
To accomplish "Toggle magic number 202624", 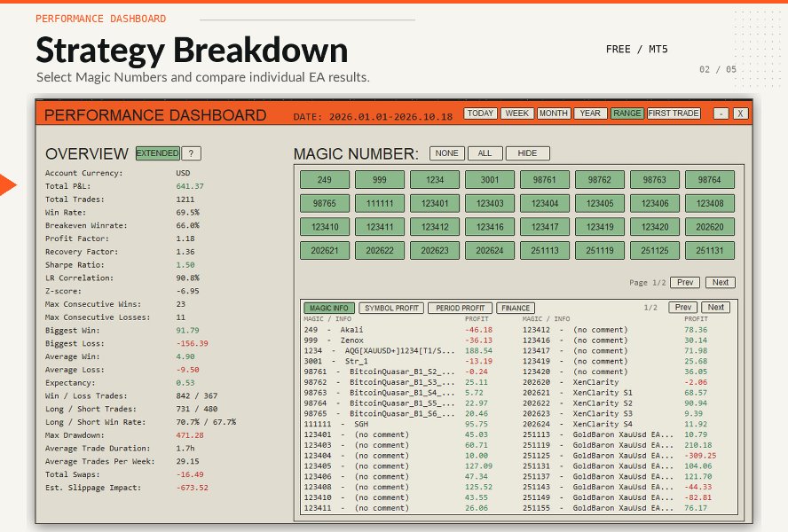I will tap(490, 251).
